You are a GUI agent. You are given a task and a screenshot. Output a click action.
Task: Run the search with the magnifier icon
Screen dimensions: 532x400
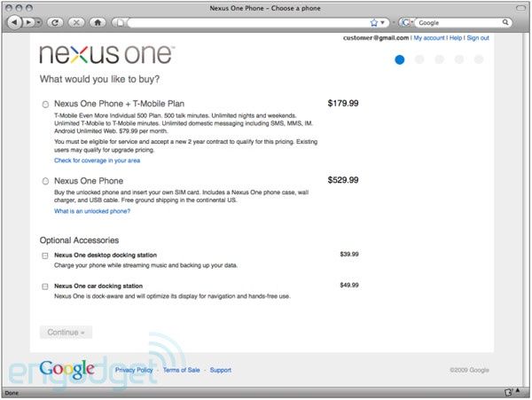(x=505, y=22)
